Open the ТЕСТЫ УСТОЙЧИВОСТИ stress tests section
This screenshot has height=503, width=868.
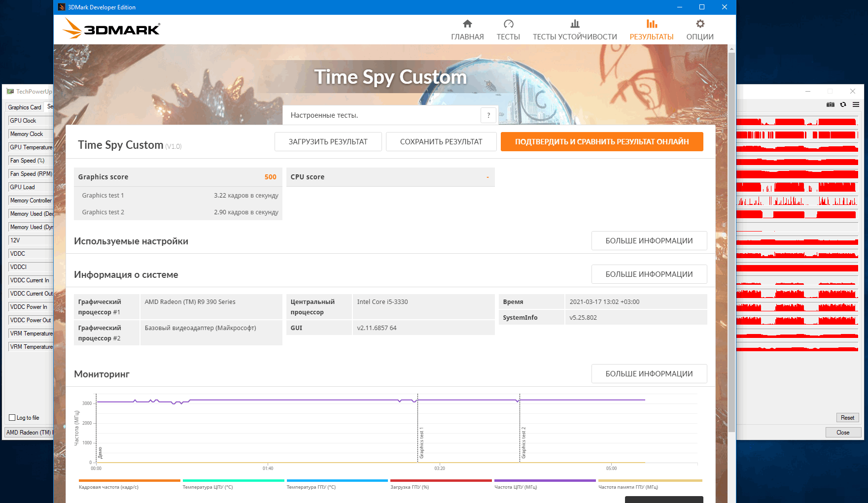pos(575,30)
